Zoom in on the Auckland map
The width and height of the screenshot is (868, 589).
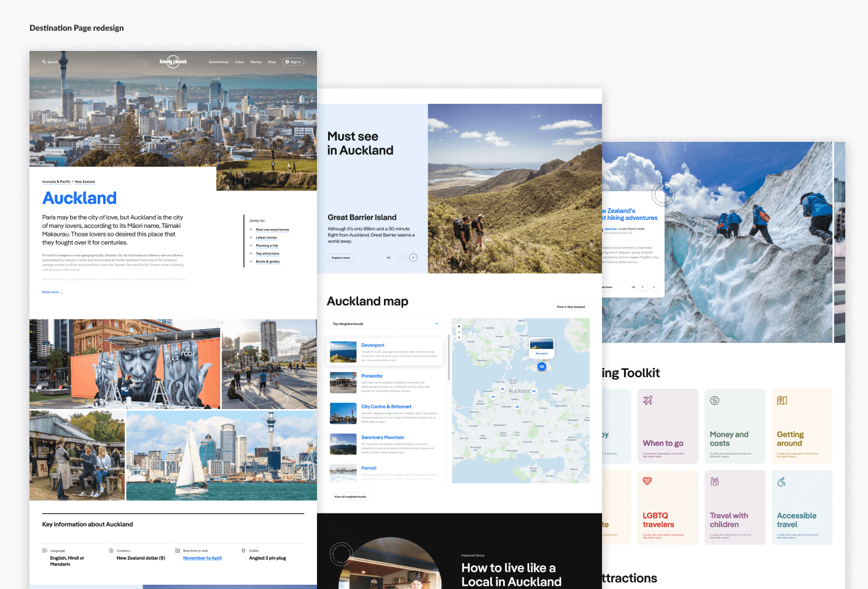click(459, 327)
